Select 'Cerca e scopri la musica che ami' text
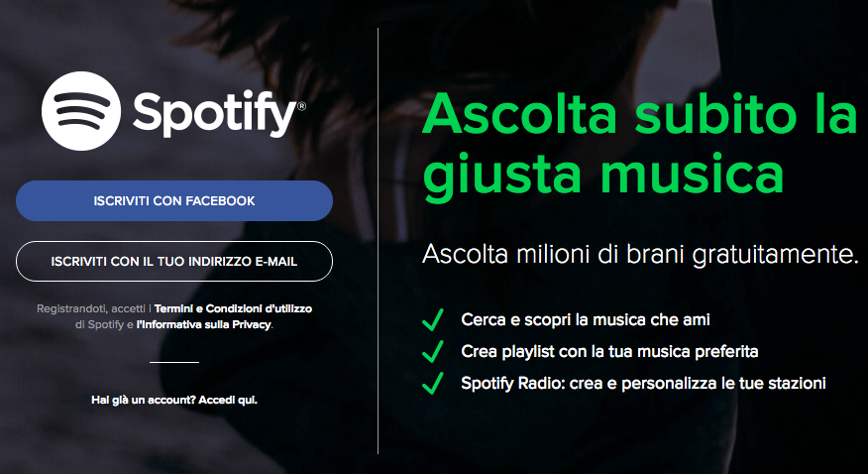 586,319
